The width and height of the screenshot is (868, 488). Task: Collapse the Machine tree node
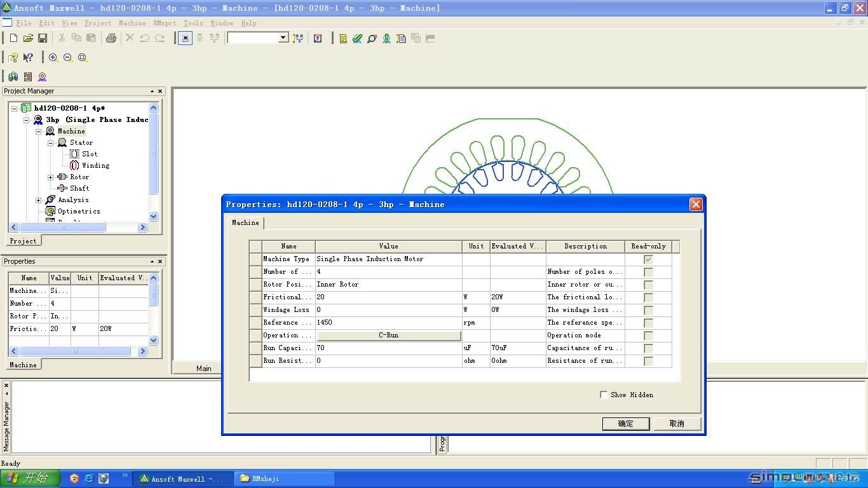tap(39, 131)
